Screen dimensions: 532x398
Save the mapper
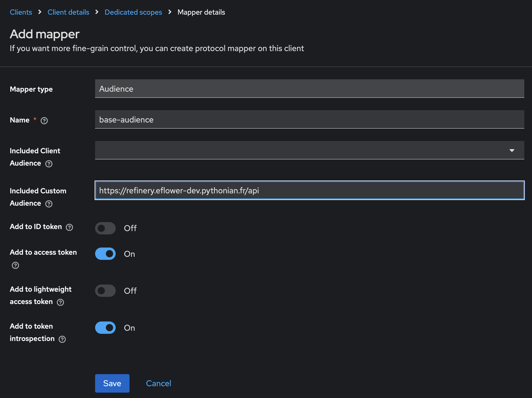click(x=112, y=383)
